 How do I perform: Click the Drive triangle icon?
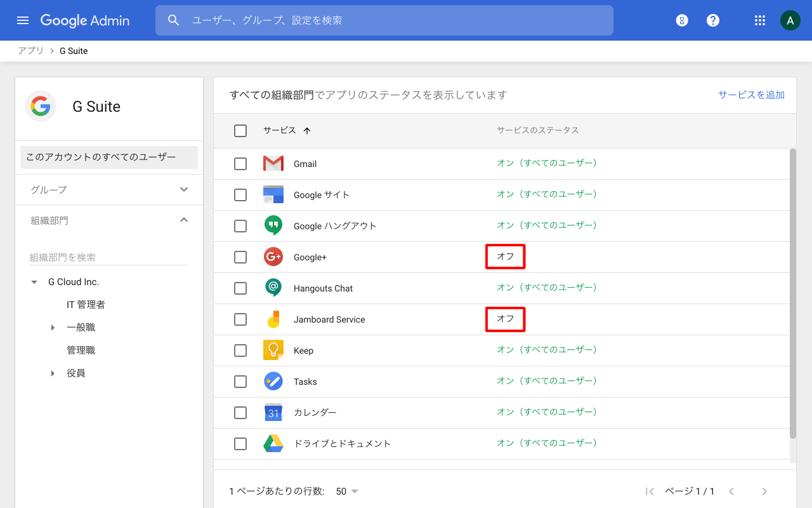pyautogui.click(x=273, y=443)
